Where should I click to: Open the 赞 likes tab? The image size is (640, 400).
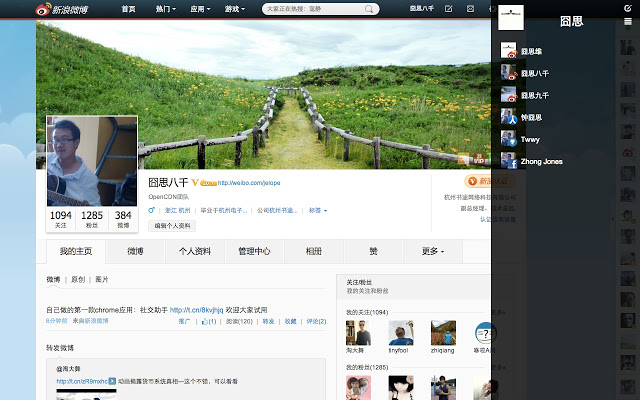tap(373, 251)
